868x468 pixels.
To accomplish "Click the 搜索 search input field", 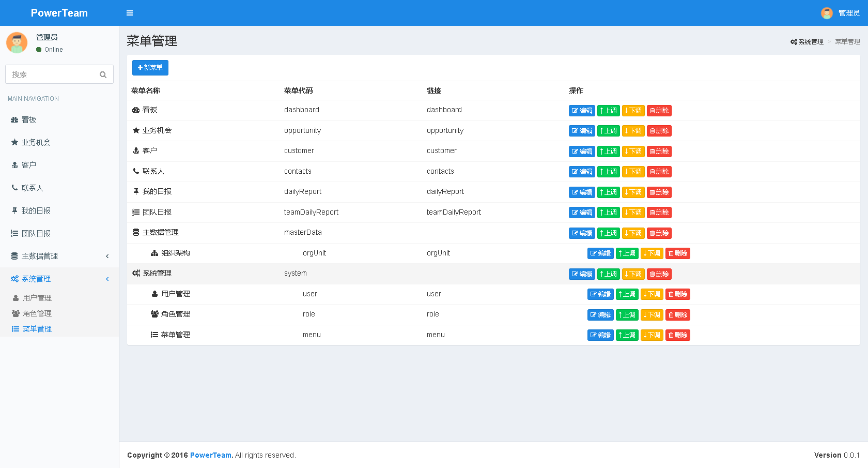I will [52, 74].
